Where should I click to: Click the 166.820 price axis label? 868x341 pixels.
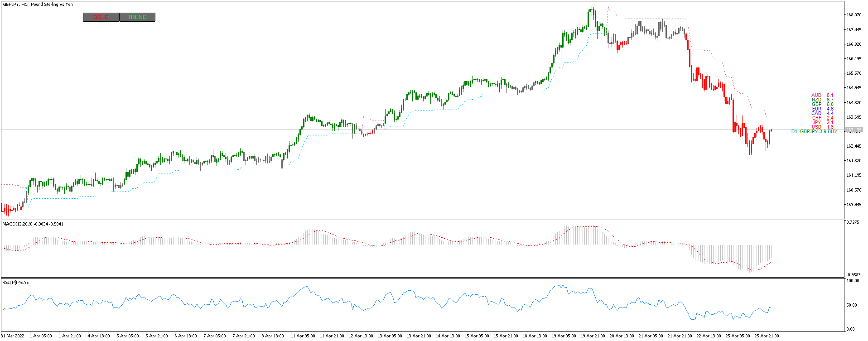click(854, 44)
